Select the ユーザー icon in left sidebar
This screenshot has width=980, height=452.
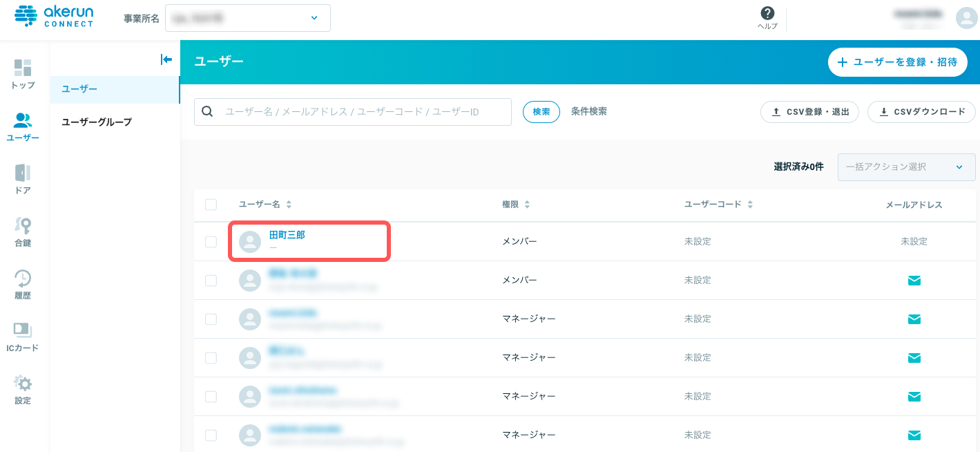[23, 126]
